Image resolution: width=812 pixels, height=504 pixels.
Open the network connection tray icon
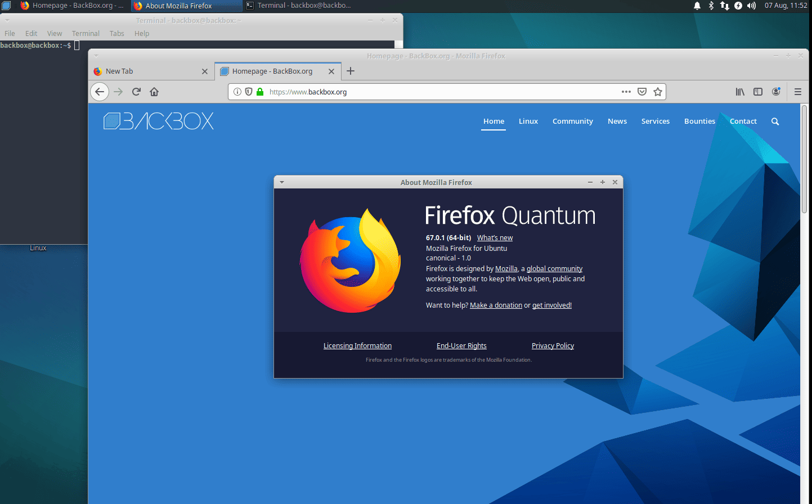725,6
